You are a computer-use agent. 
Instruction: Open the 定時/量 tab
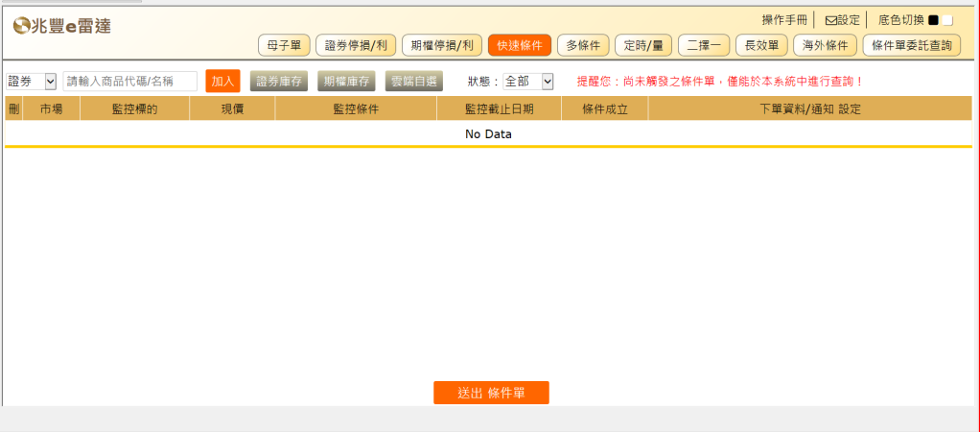tap(643, 46)
